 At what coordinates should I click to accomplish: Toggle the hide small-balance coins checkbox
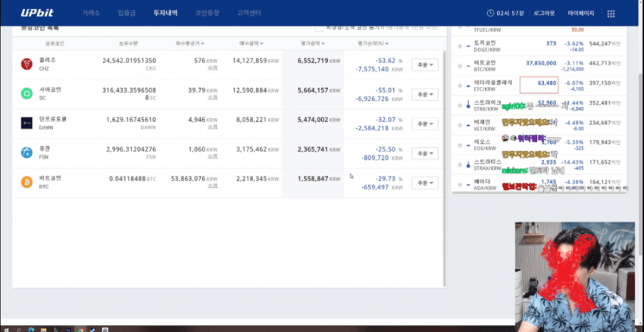pos(319,27)
